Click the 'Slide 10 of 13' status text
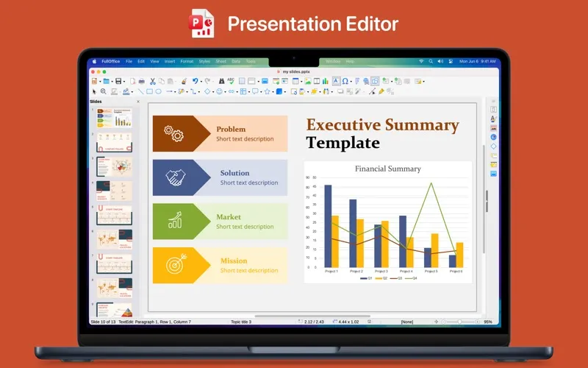This screenshot has width=588, height=368. [103, 322]
